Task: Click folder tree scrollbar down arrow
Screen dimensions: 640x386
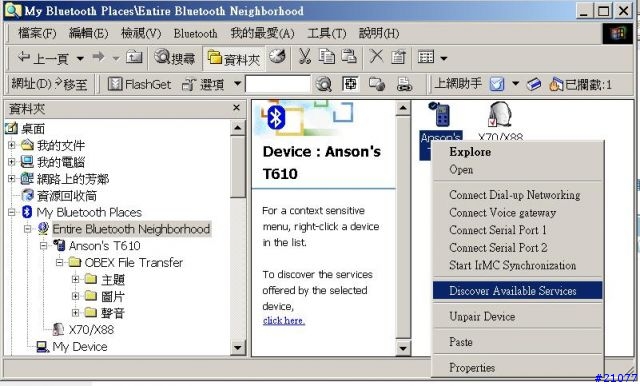Action: tap(238, 348)
